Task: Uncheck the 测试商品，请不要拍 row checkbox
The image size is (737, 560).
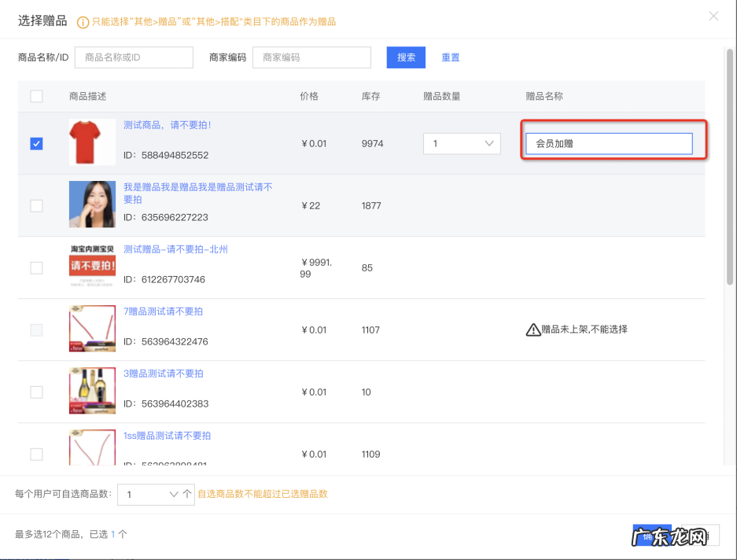Action: point(36,144)
